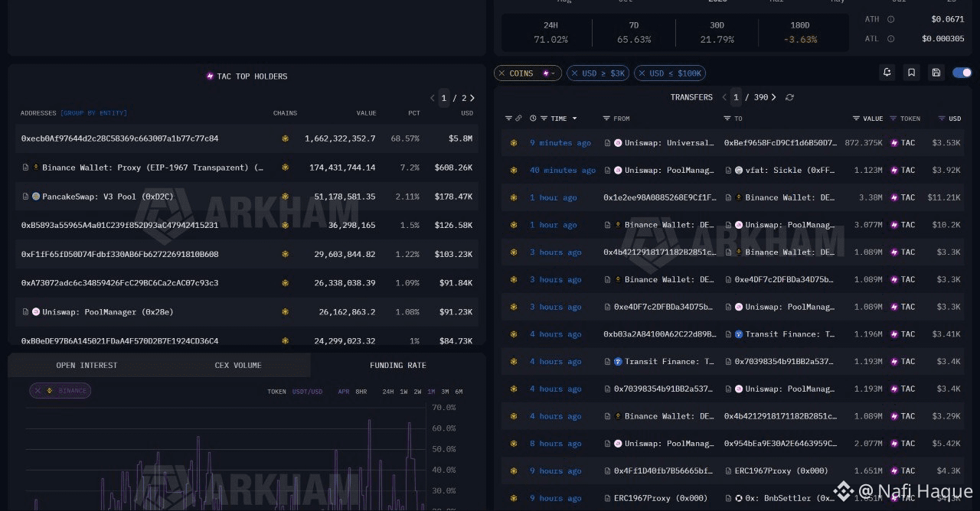
Task: Select the 3M funding rate range
Action: (445, 392)
